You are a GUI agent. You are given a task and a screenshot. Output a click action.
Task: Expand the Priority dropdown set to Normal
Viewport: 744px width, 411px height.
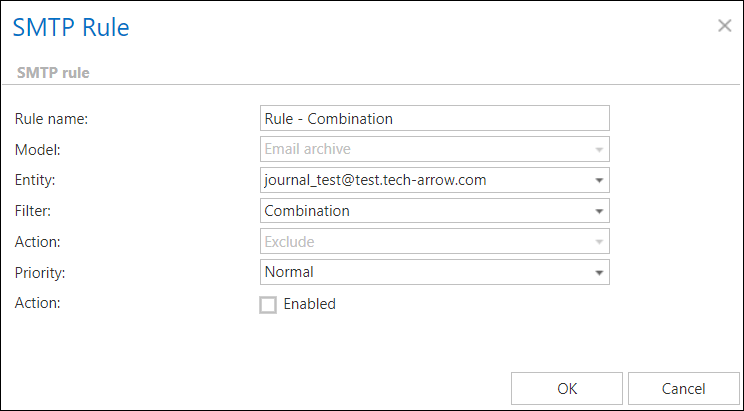click(x=598, y=272)
